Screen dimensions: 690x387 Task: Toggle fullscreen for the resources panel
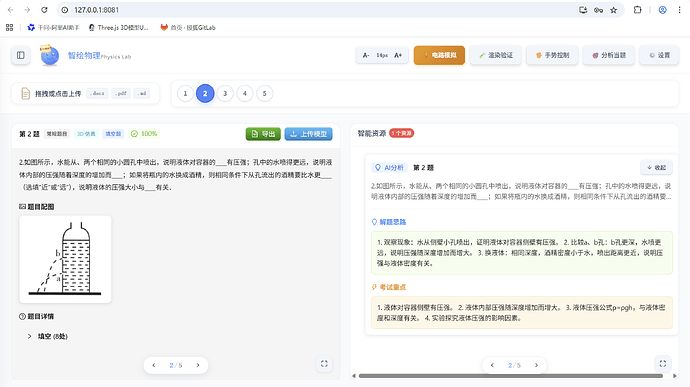click(663, 364)
